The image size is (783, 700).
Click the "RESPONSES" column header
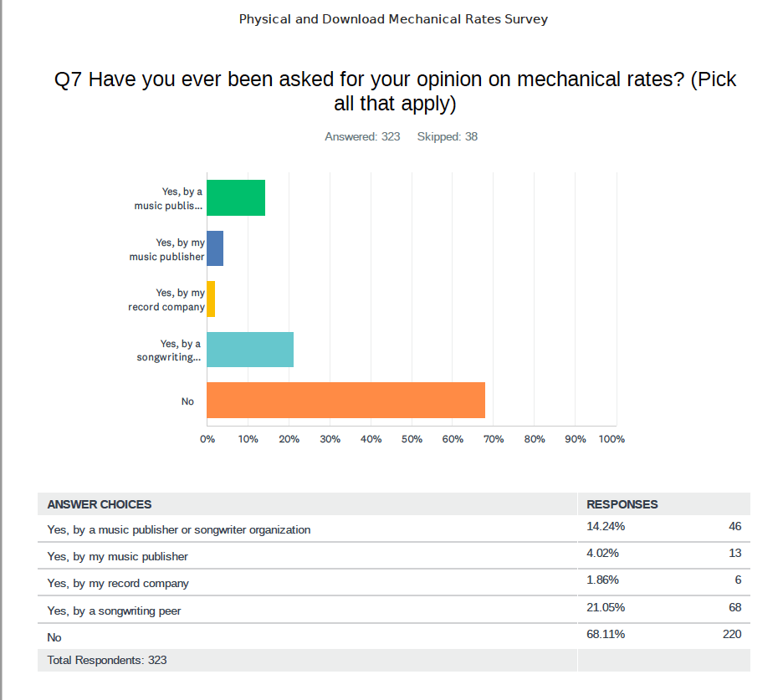click(x=622, y=504)
